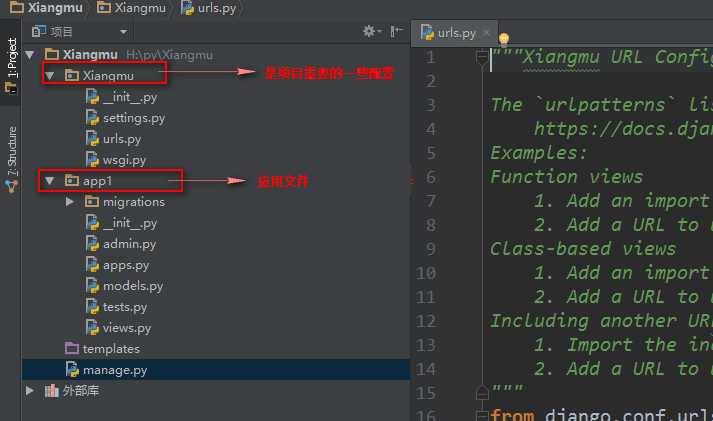The height and width of the screenshot is (421, 713).
Task: Click the urls.py breadcrumb item
Action: [209, 8]
